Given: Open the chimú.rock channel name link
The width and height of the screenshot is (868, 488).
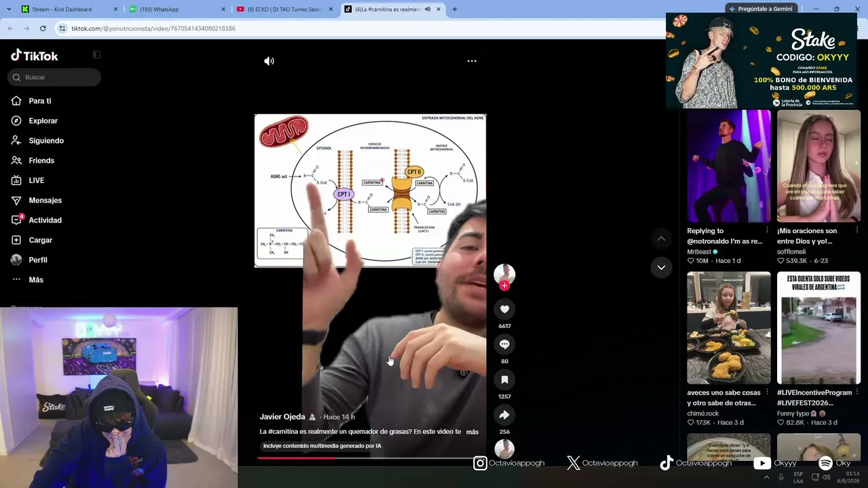Looking at the screenshot, I should click(703, 413).
